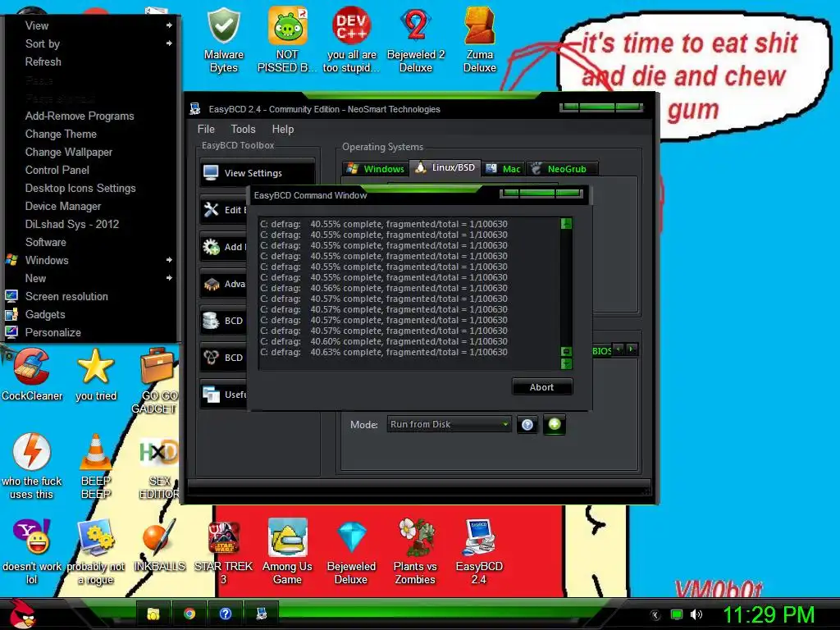Switch to the NeoGrub tab
The image size is (840, 630).
click(x=562, y=169)
